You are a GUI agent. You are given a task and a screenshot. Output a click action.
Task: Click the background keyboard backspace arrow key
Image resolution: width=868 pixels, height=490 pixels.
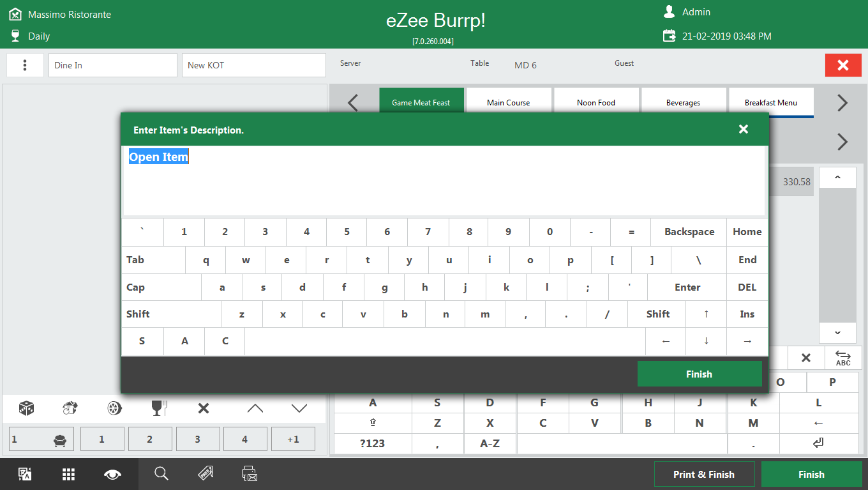pyautogui.click(x=819, y=423)
